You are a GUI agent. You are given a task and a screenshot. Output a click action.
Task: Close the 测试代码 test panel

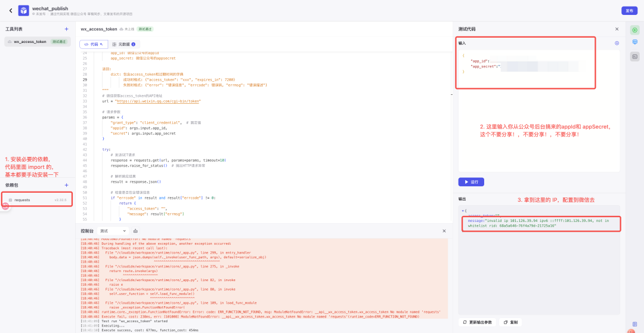point(617,29)
